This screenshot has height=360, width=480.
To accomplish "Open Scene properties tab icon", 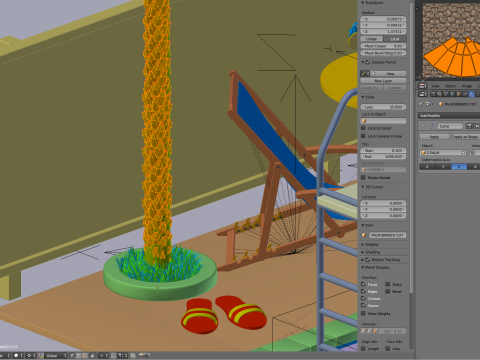I will (x=446, y=94).
